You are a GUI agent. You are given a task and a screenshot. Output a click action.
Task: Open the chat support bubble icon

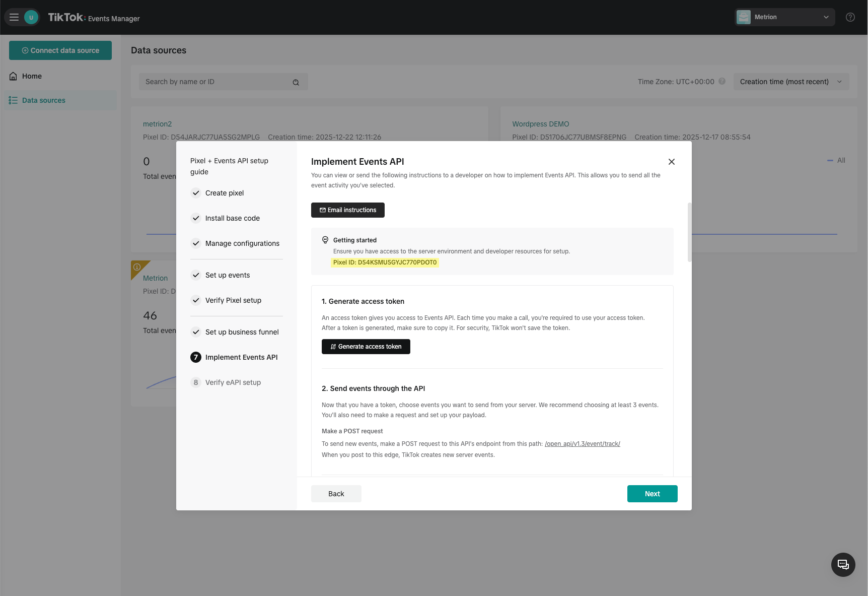[x=843, y=565]
